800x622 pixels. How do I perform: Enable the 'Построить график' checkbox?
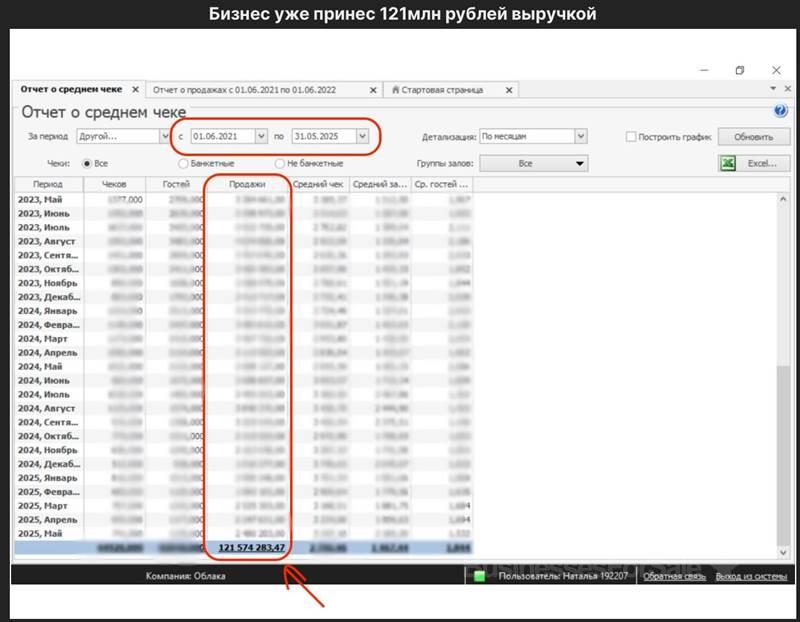(x=631, y=137)
